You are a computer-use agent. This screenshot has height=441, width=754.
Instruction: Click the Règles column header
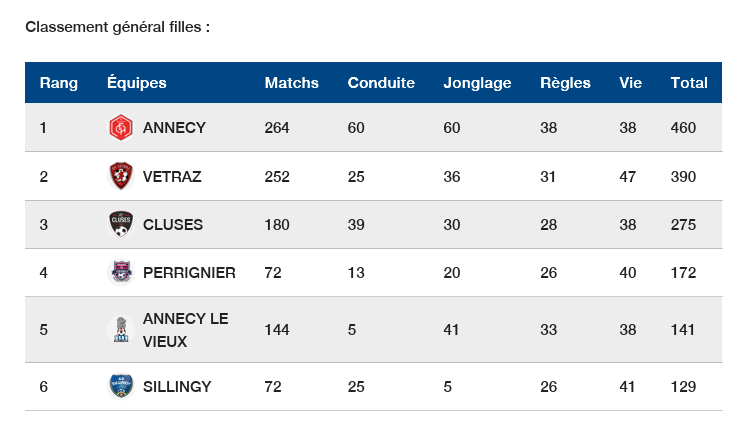(565, 83)
